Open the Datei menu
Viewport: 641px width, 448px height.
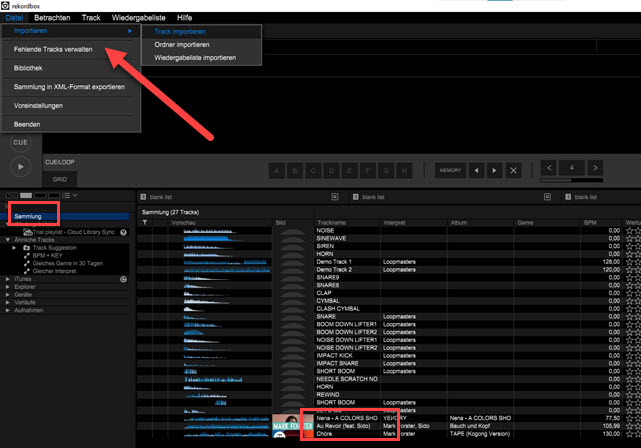click(x=14, y=18)
